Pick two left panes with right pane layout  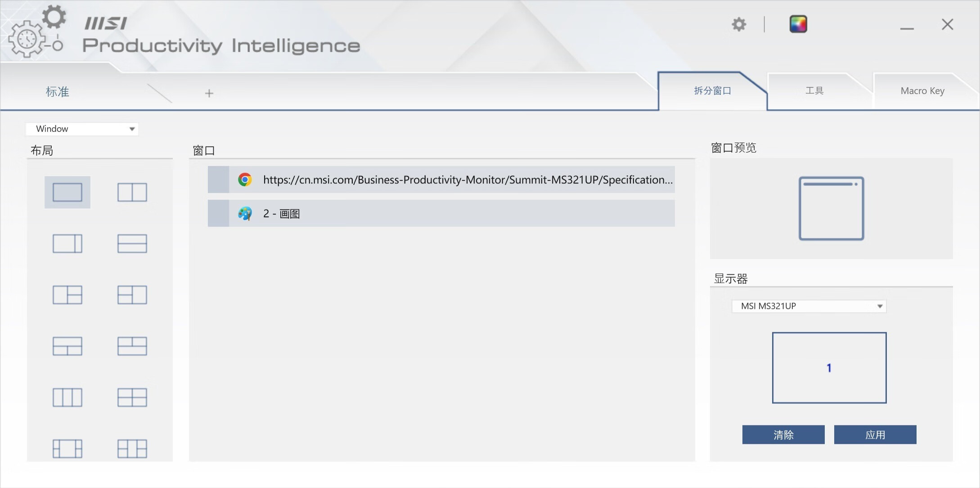(x=132, y=295)
